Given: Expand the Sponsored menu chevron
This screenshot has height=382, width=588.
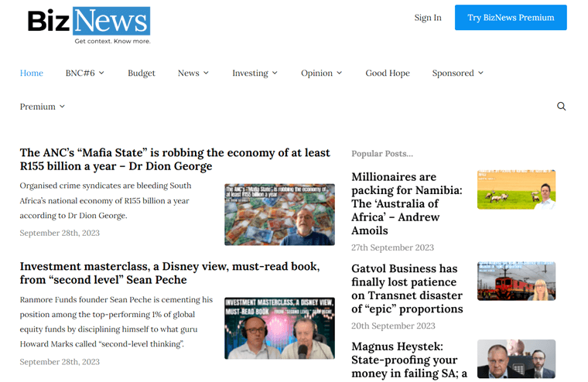Looking at the screenshot, I should point(480,73).
